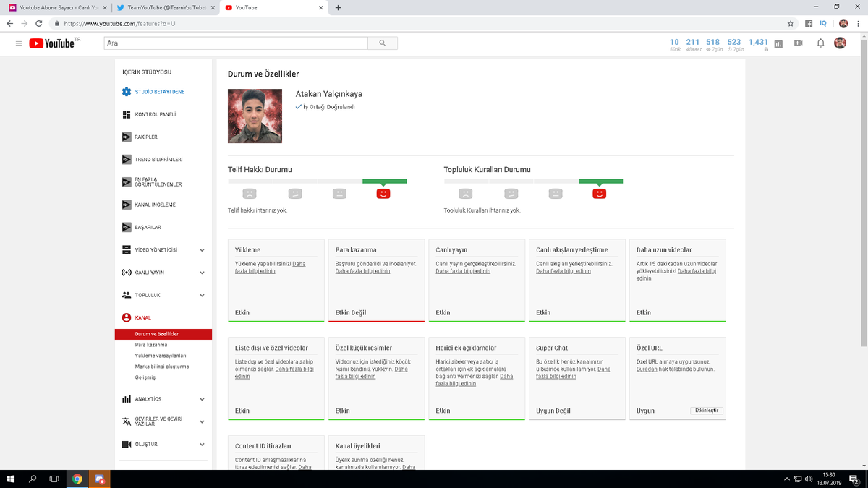Open Windows taskbar search
The width and height of the screenshot is (868, 488).
(x=33, y=479)
